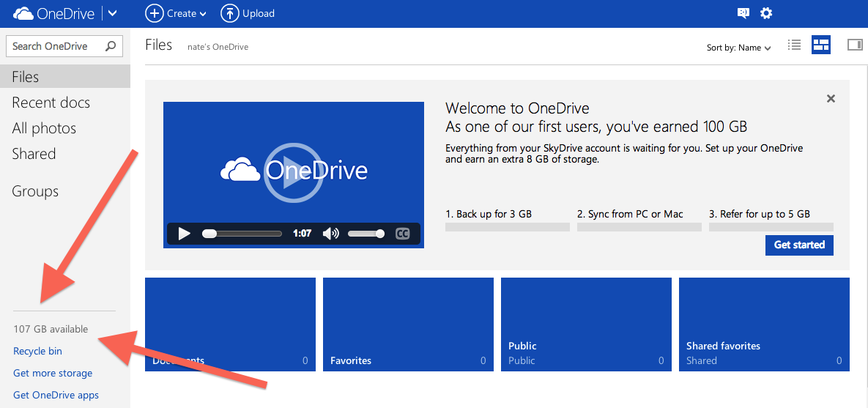This screenshot has width=868, height=408.
Task: Click the OneDrive cloud logo
Action: 23,13
